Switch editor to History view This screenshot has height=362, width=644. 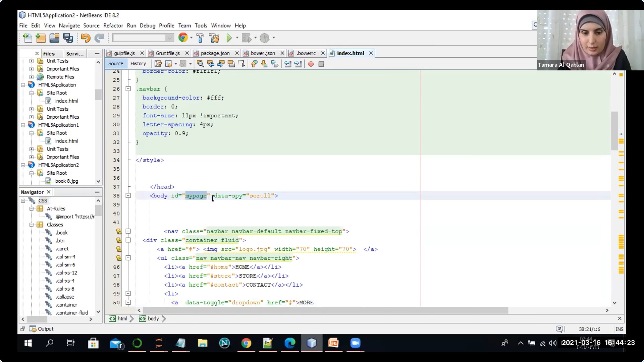(138, 64)
